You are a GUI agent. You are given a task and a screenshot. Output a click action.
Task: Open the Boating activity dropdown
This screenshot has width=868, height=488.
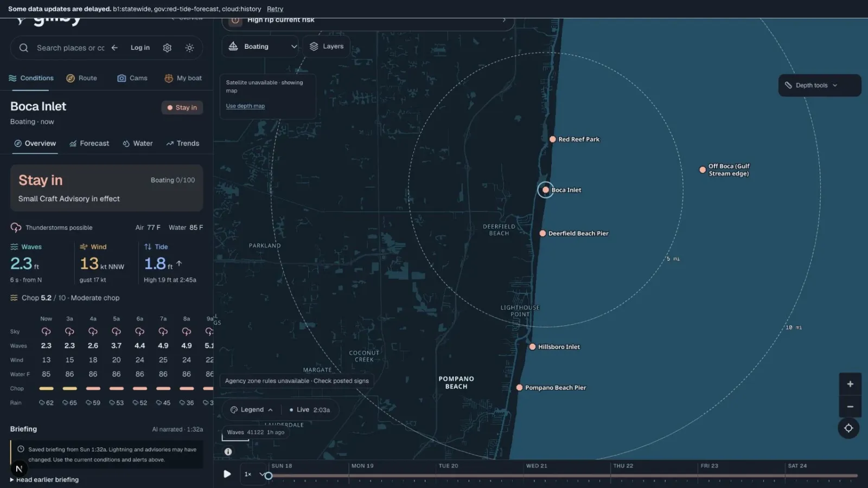pos(260,47)
